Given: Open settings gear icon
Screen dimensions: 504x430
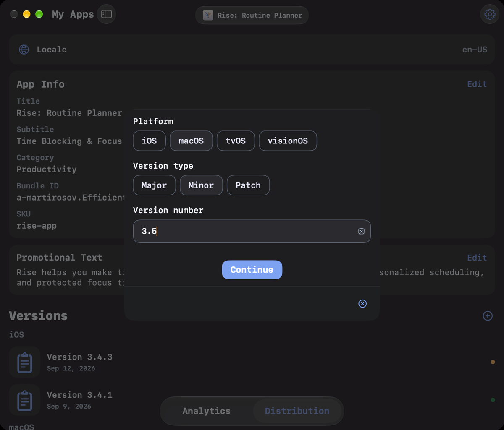Looking at the screenshot, I should (490, 15).
